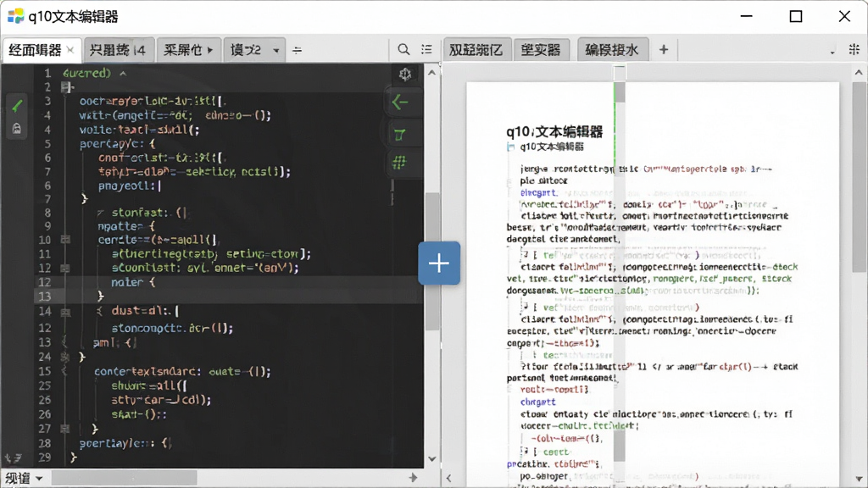Image resolution: width=868 pixels, height=488 pixels.
Task: Minimize the q10 editor window
Action: point(746,16)
